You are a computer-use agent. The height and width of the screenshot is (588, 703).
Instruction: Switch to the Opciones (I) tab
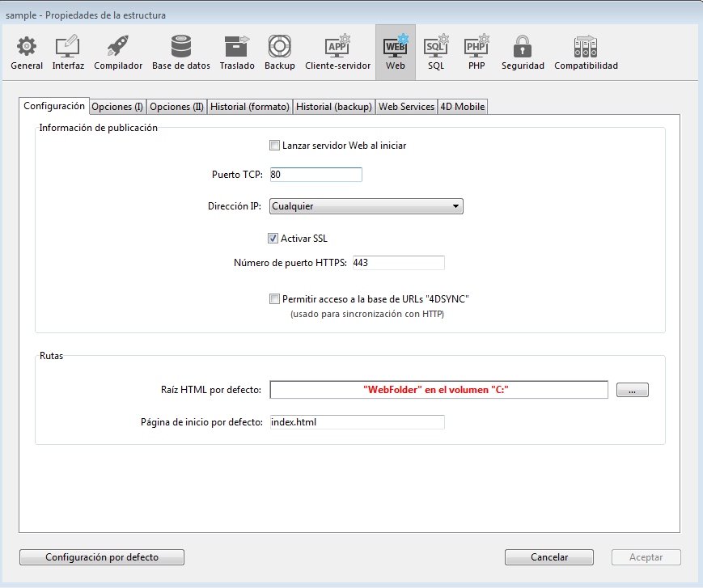click(117, 107)
